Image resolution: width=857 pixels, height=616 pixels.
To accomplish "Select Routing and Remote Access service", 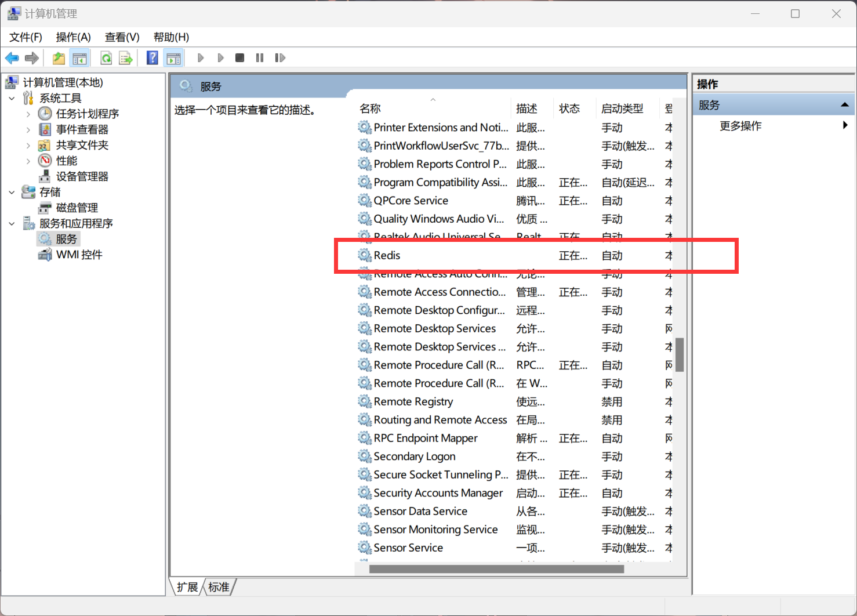I will [x=514, y=420].
